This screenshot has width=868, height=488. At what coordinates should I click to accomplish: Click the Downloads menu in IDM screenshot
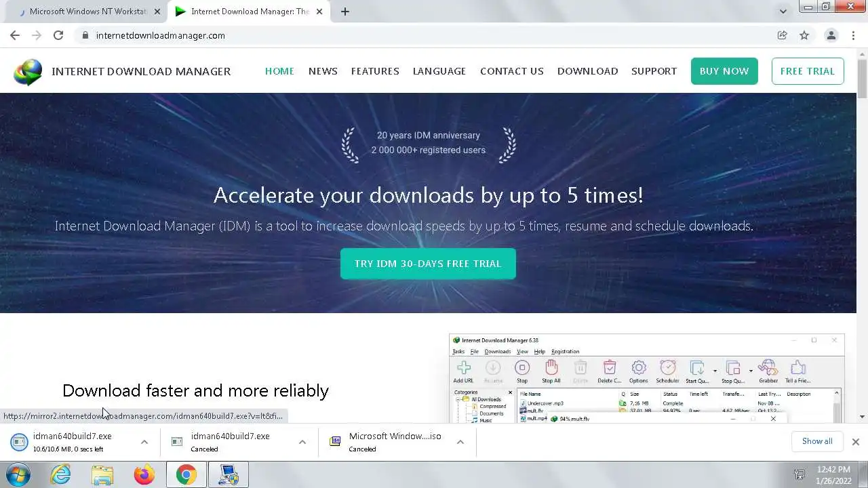497,351
